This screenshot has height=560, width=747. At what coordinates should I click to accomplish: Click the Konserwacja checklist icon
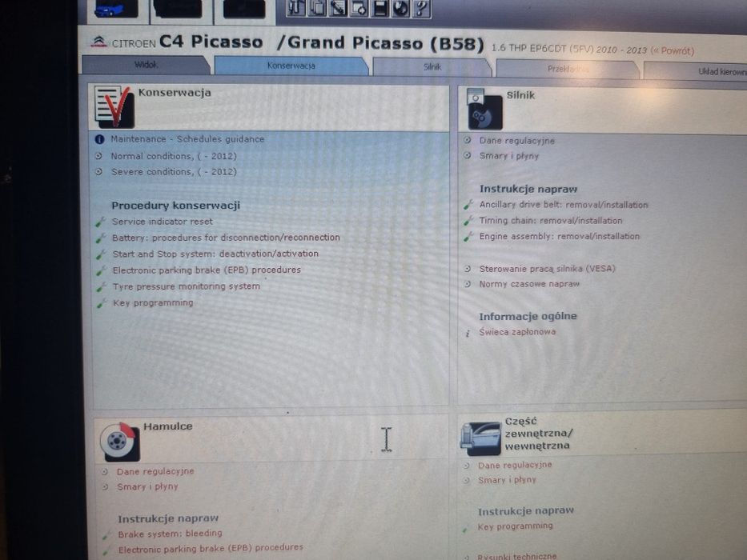pyautogui.click(x=114, y=106)
